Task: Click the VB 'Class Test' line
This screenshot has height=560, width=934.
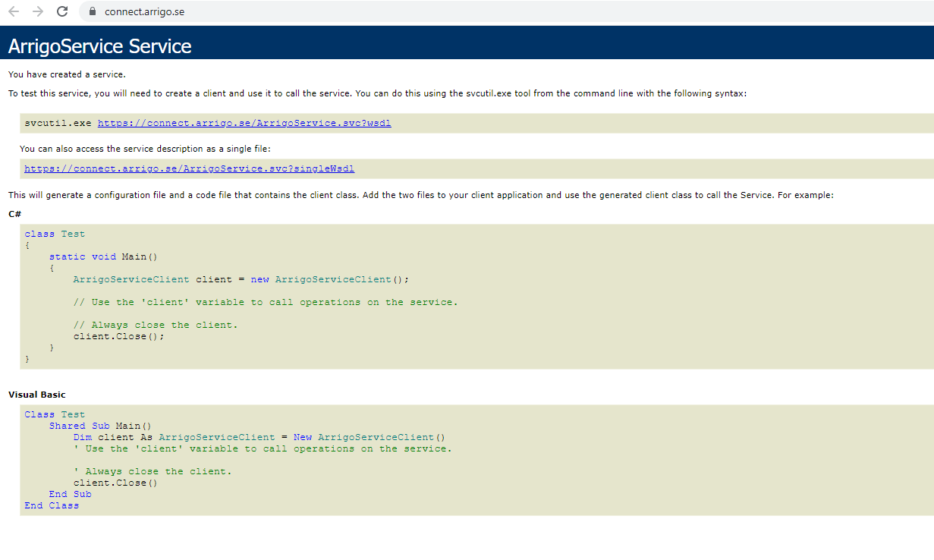Action: tap(55, 414)
